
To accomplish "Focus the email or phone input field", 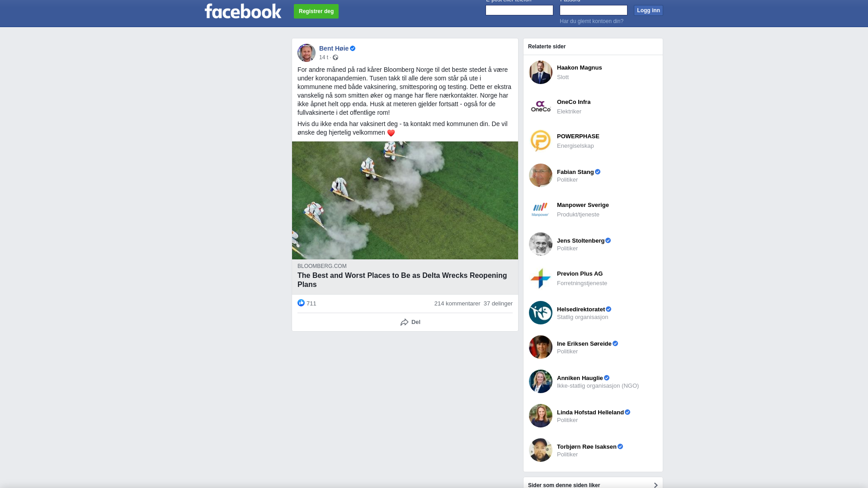I will click(519, 10).
